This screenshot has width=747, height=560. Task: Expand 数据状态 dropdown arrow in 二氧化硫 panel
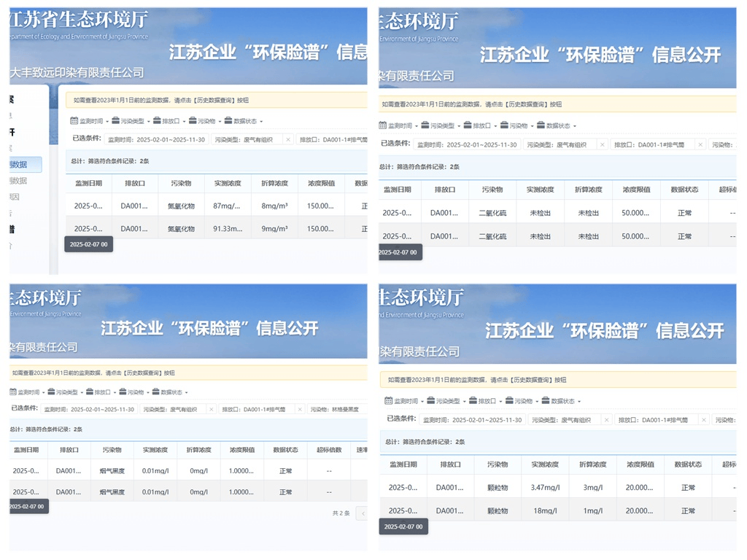click(575, 126)
